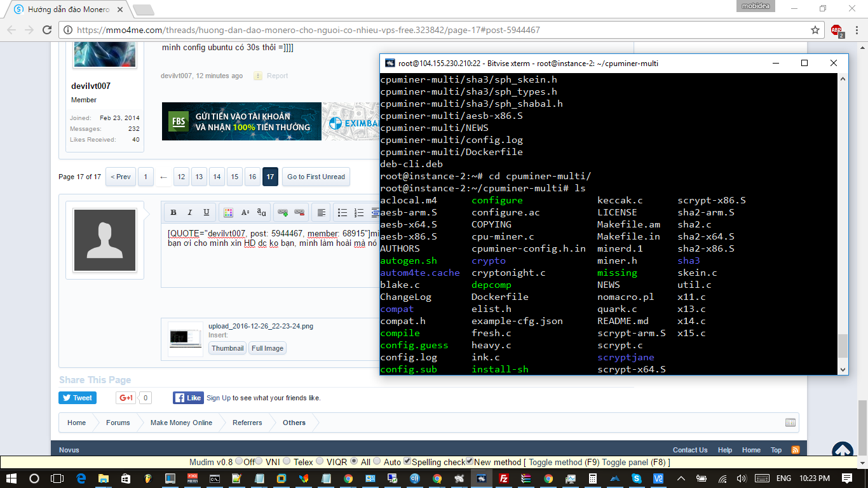Apply italic formatting in the editor toolbar
The image size is (868, 488).
point(189,212)
